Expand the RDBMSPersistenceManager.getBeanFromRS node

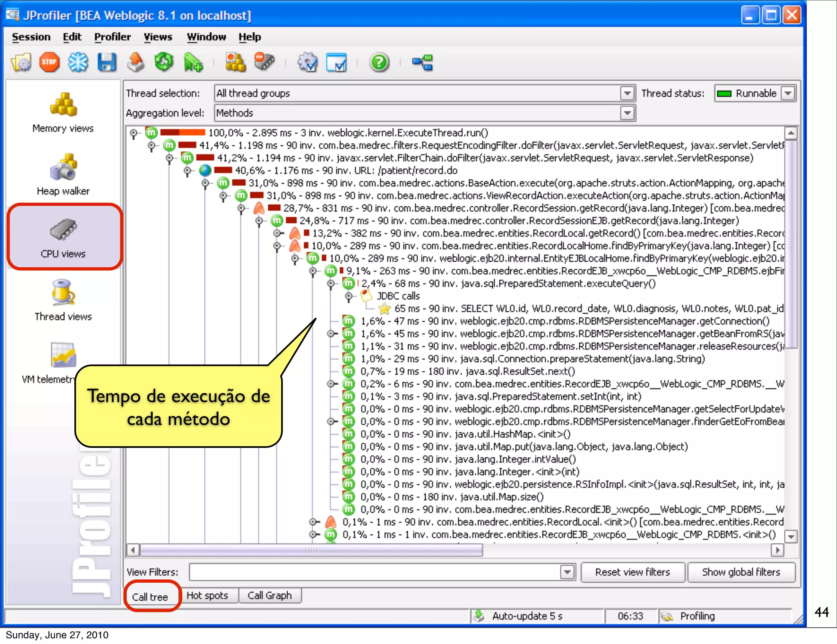pyautogui.click(x=331, y=334)
